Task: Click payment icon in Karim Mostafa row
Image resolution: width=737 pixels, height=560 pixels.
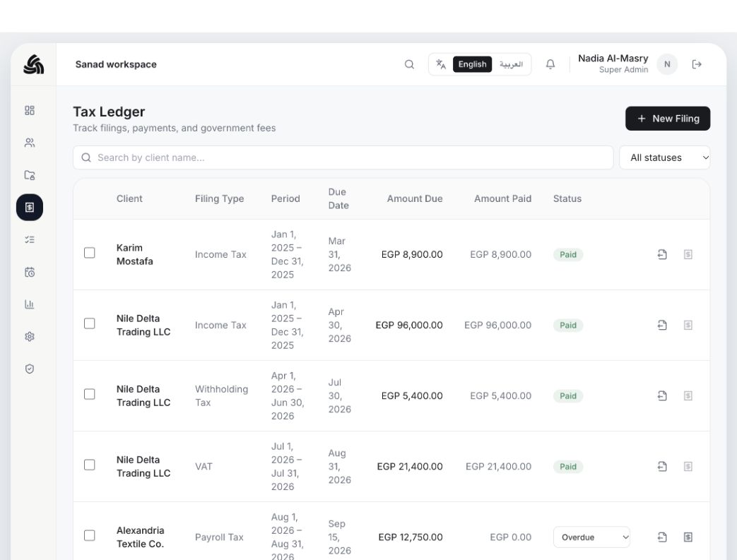Action: (x=688, y=255)
